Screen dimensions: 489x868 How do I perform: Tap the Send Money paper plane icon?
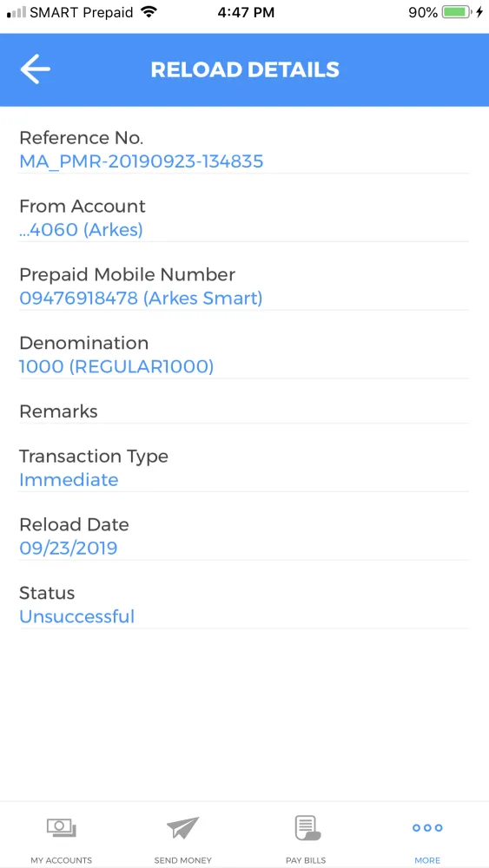pos(182,827)
